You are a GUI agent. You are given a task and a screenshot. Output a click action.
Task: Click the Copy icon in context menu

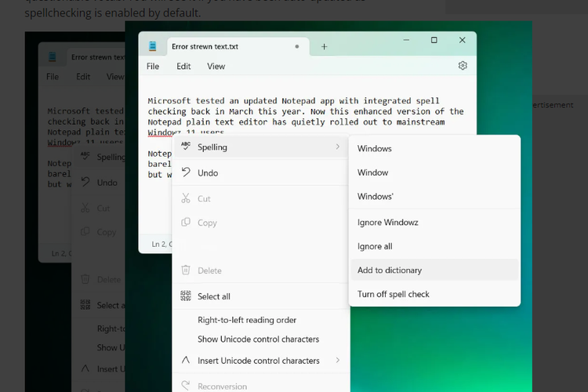pyautogui.click(x=186, y=223)
